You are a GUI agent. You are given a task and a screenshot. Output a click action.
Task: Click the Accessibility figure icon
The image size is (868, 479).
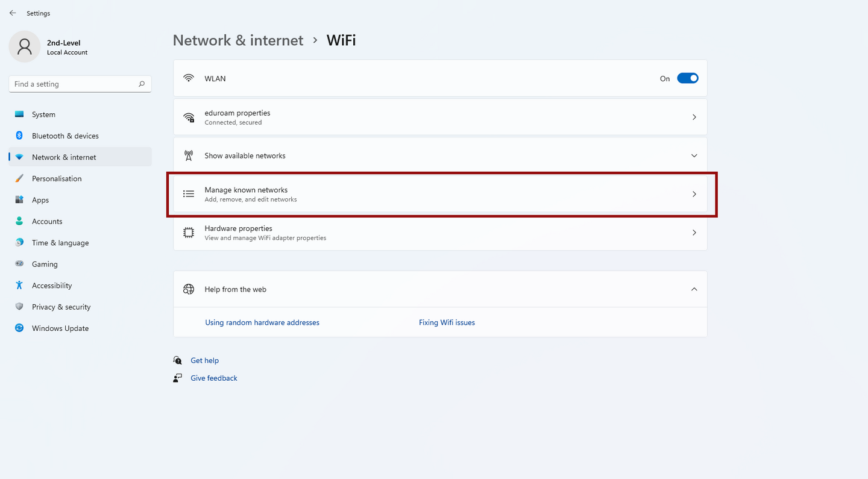coord(19,286)
